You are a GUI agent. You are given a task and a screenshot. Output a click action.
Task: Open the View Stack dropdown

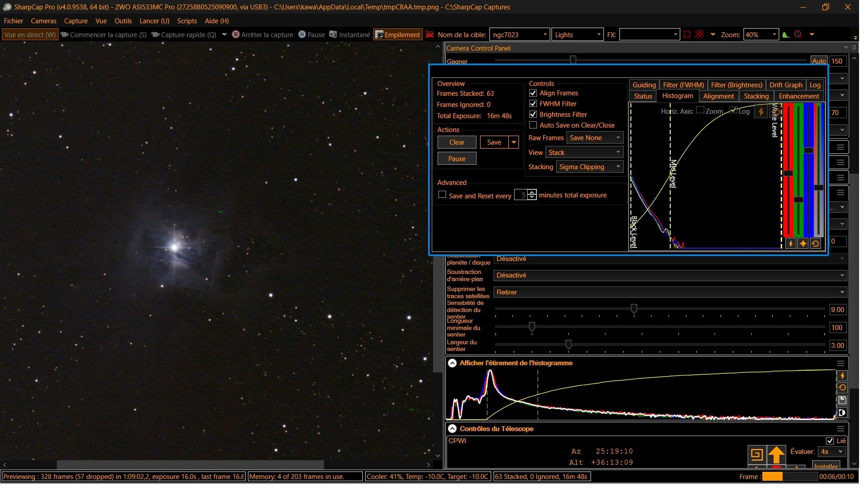click(584, 153)
